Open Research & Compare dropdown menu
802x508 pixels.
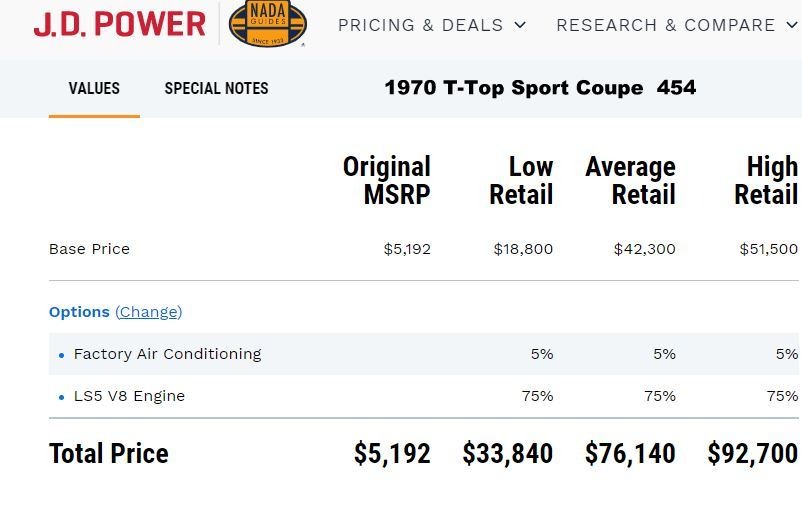point(677,25)
